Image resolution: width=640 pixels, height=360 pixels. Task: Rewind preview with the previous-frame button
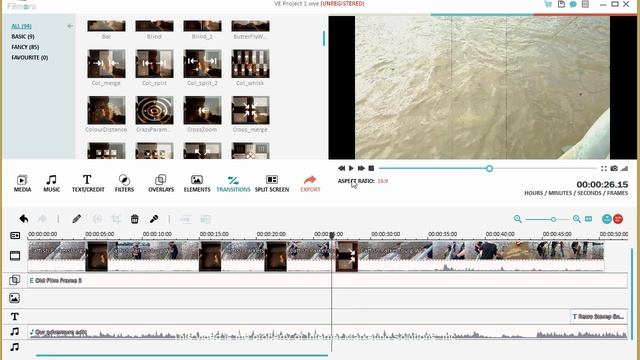(341, 168)
